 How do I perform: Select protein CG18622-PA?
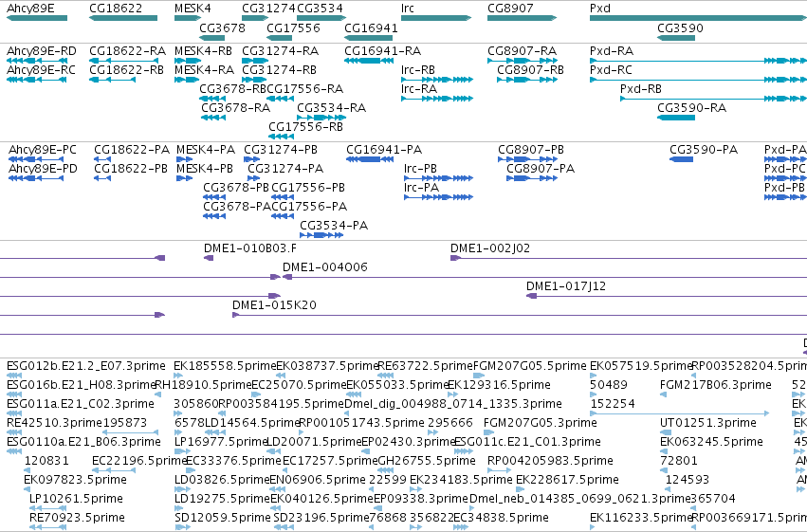click(x=132, y=150)
